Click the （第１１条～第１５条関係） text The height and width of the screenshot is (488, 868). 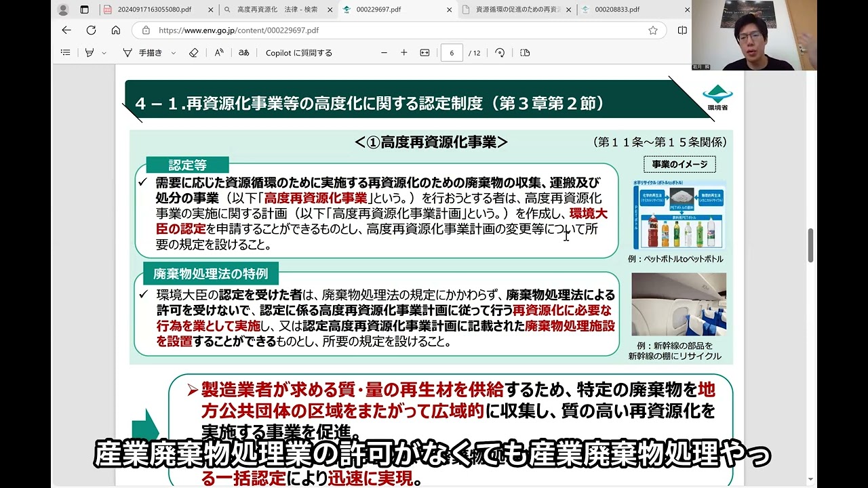coord(660,142)
